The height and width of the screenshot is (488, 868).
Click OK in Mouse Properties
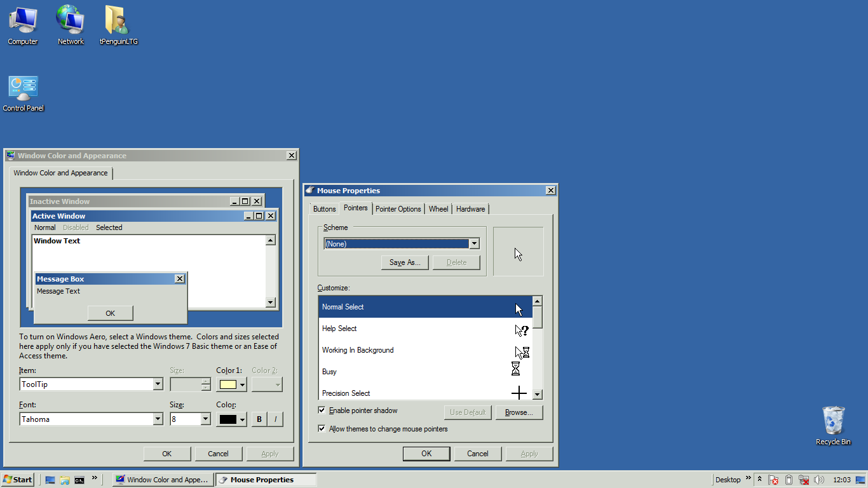tap(426, 454)
